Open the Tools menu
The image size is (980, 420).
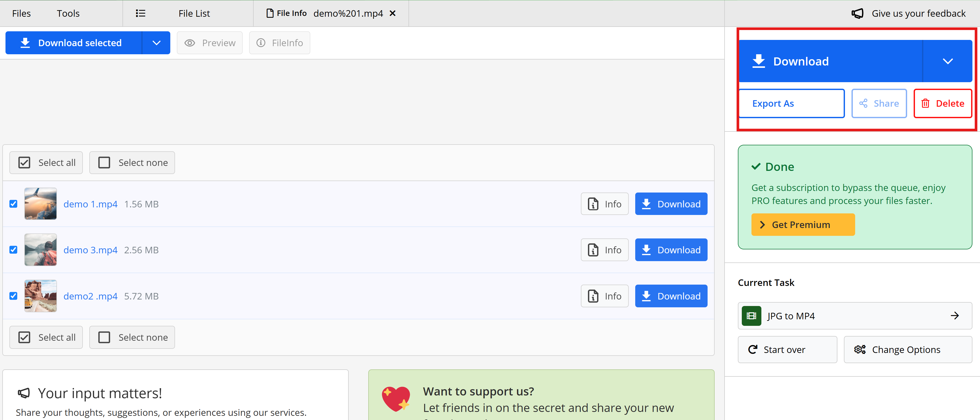click(x=68, y=13)
